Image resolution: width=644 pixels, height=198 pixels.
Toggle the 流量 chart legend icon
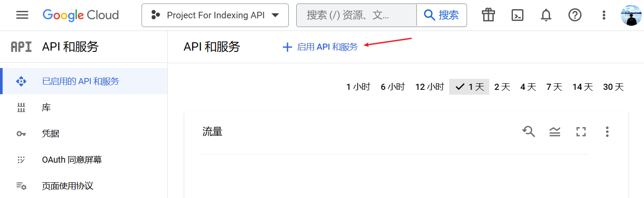tap(555, 132)
